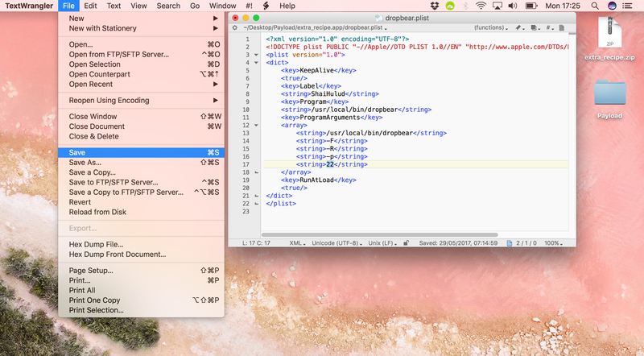644x356 pixels.
Task: Click the Dropbox icon in the menu bar
Action: [x=435, y=6]
